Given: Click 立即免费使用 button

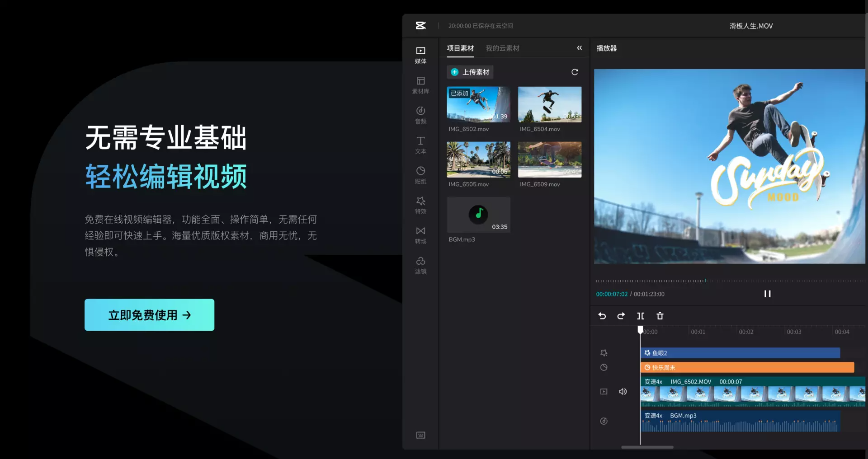Looking at the screenshot, I should [149, 315].
